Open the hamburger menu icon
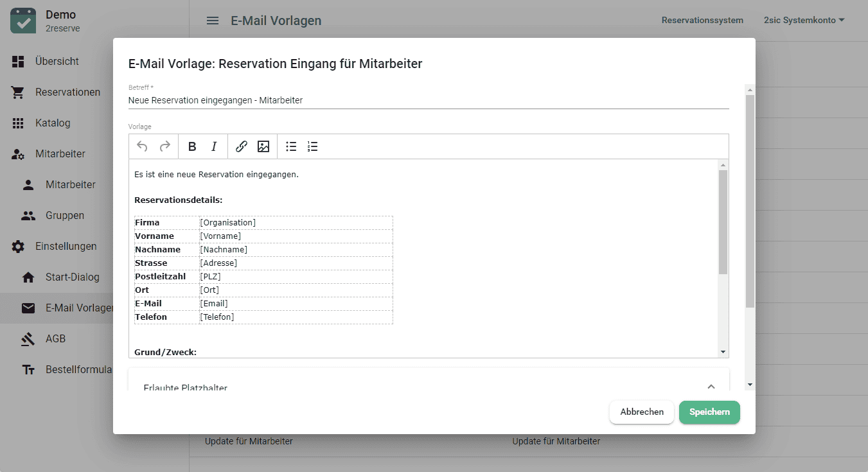This screenshot has width=868, height=472. click(213, 21)
